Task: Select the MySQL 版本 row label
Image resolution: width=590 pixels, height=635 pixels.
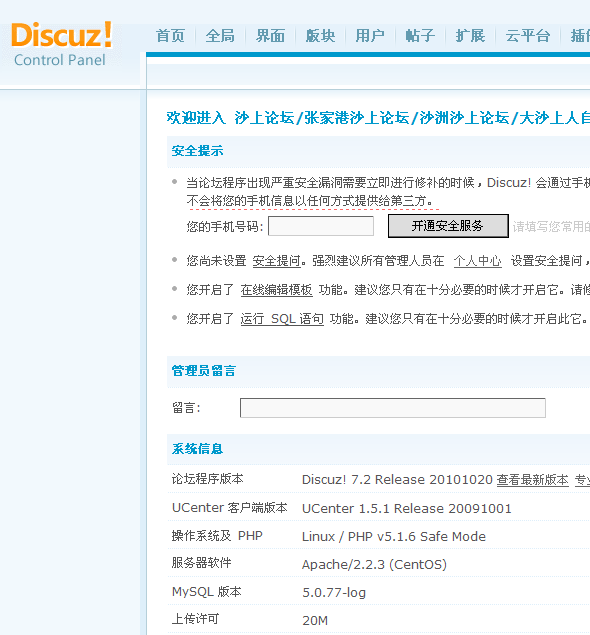Action: point(207,592)
